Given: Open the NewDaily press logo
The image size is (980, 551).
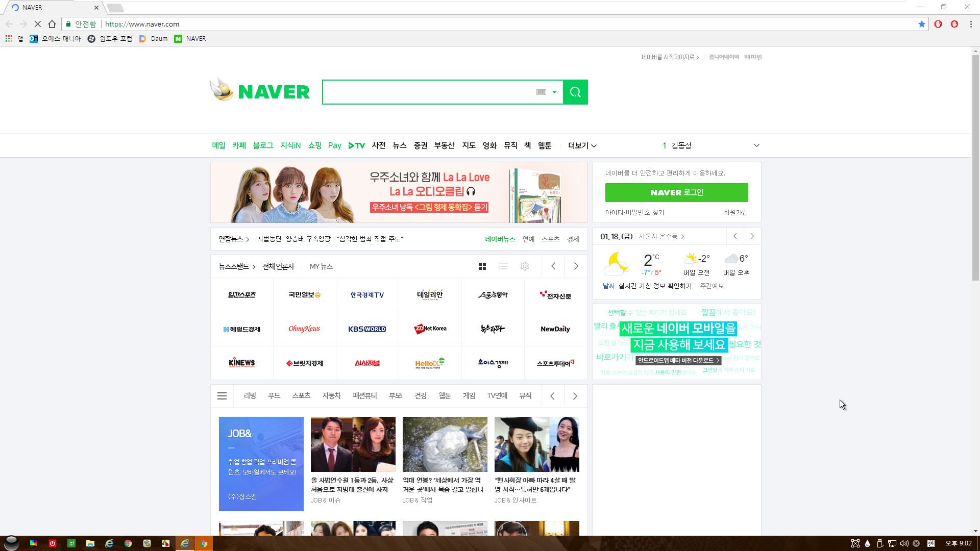Looking at the screenshot, I should pyautogui.click(x=555, y=329).
